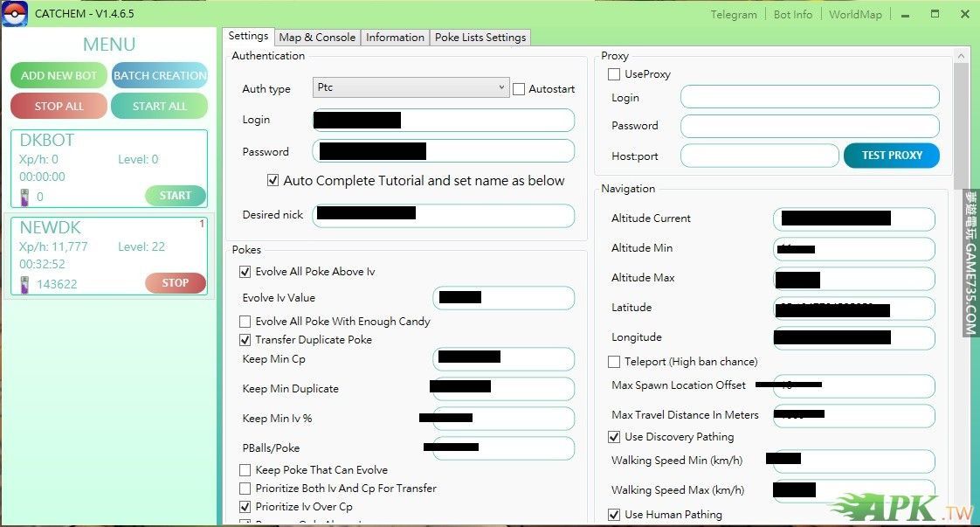Click the Pokeball app icon in title bar
This screenshot has width=980, height=527.
(15, 14)
